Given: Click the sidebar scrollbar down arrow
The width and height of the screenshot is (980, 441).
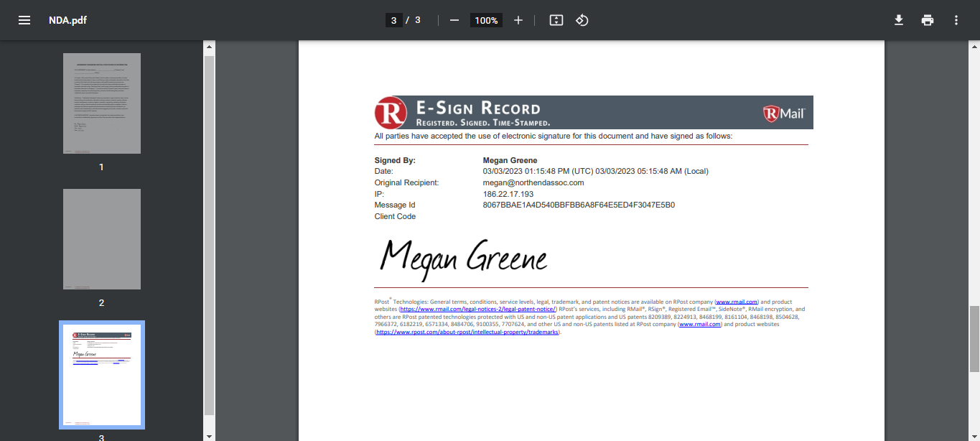Looking at the screenshot, I should pos(209,435).
